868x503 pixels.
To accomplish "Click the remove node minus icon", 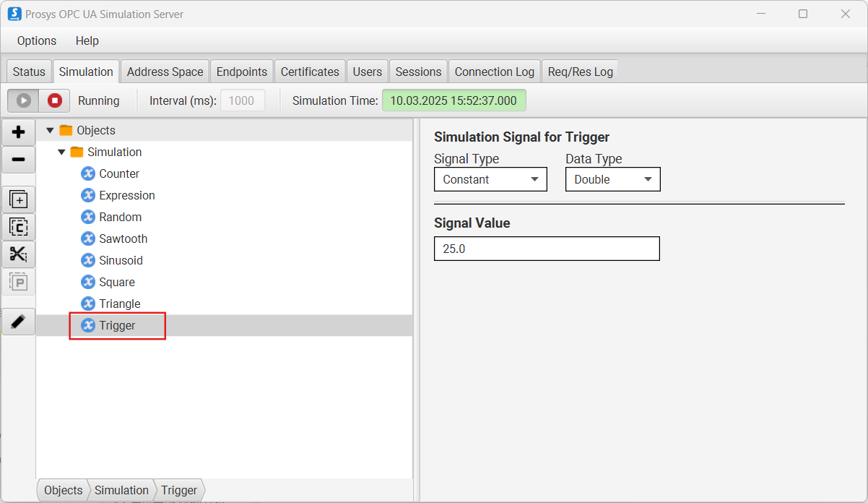I will pyautogui.click(x=19, y=160).
